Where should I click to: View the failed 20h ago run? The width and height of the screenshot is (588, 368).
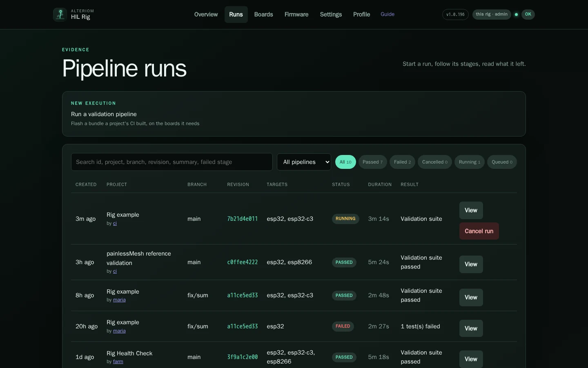[471, 328]
